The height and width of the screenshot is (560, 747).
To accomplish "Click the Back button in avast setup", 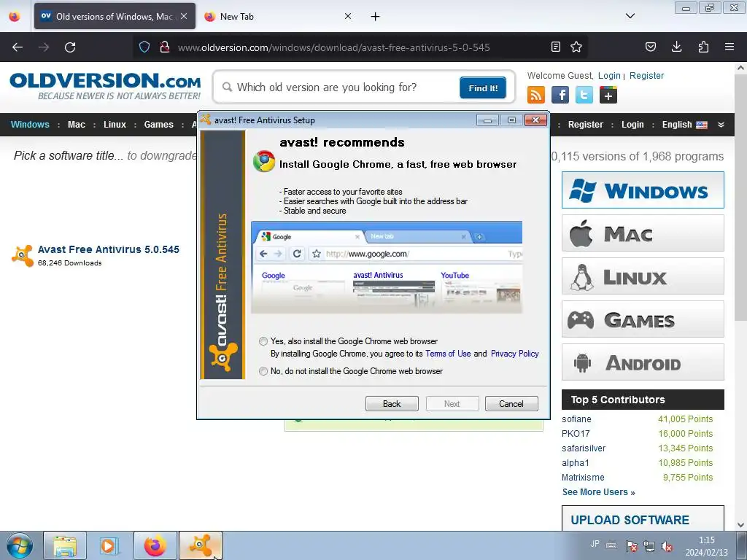I will pyautogui.click(x=392, y=404).
